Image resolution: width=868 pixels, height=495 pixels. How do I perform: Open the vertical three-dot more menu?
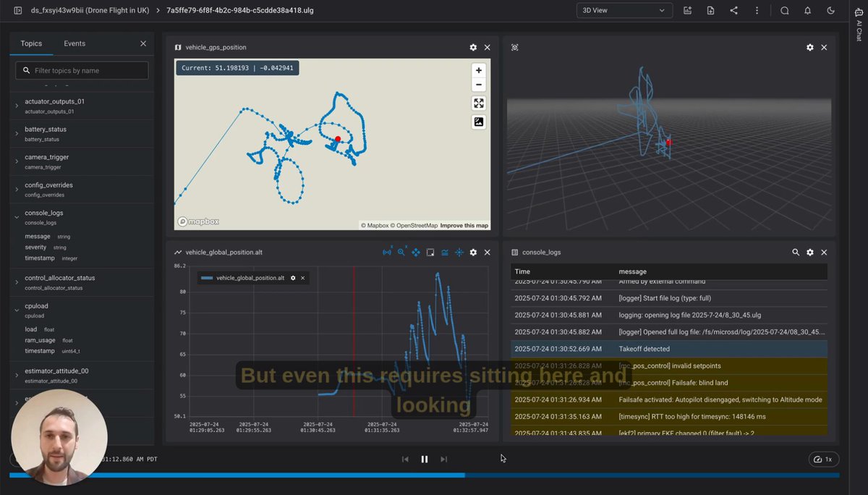[757, 11]
